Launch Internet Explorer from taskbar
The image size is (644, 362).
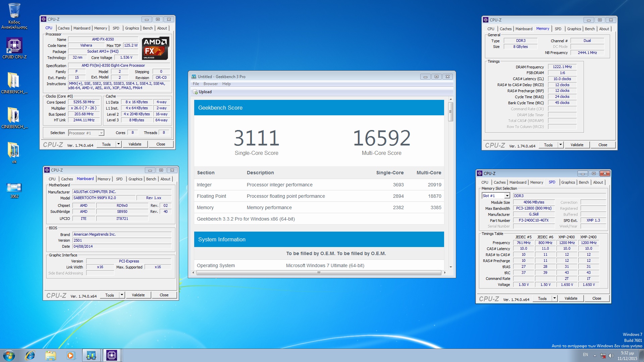pos(30,355)
